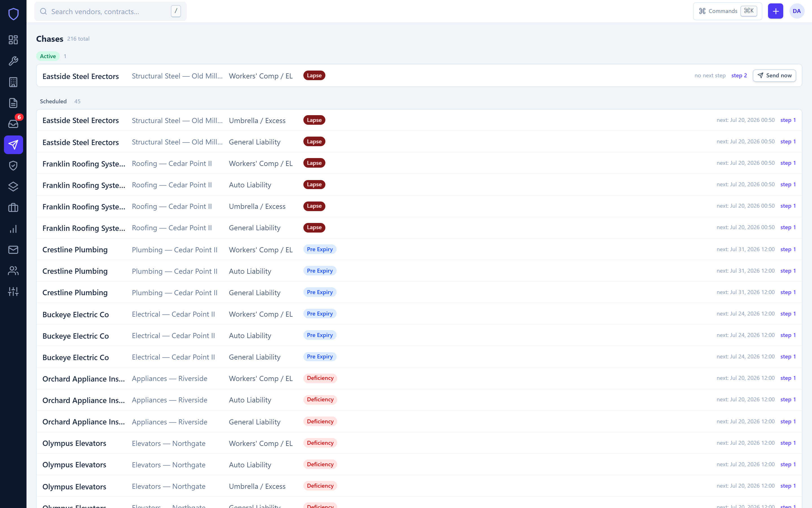Open Franklin Roofing Auto Liability row

pos(419,185)
